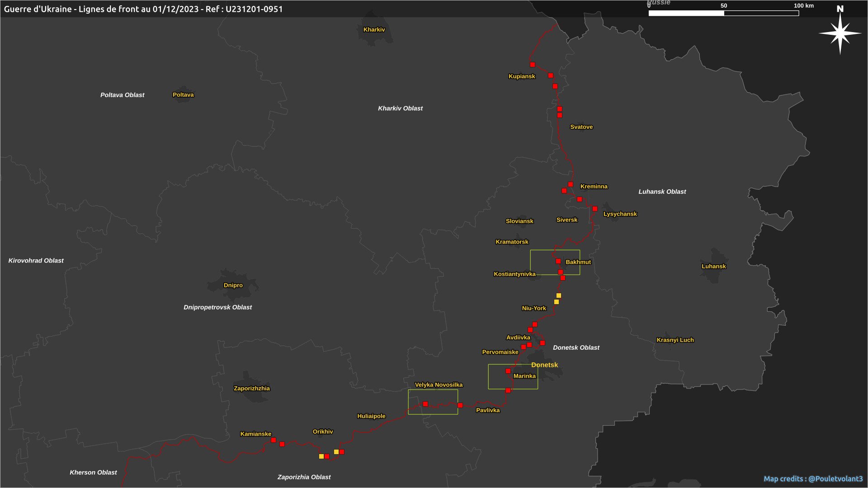Click the 100 km scale label

[804, 6]
